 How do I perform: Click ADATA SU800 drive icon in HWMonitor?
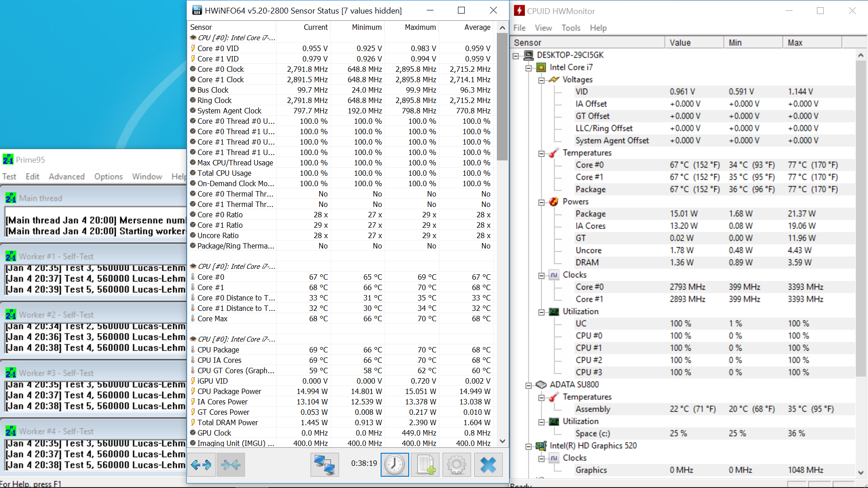(x=541, y=385)
